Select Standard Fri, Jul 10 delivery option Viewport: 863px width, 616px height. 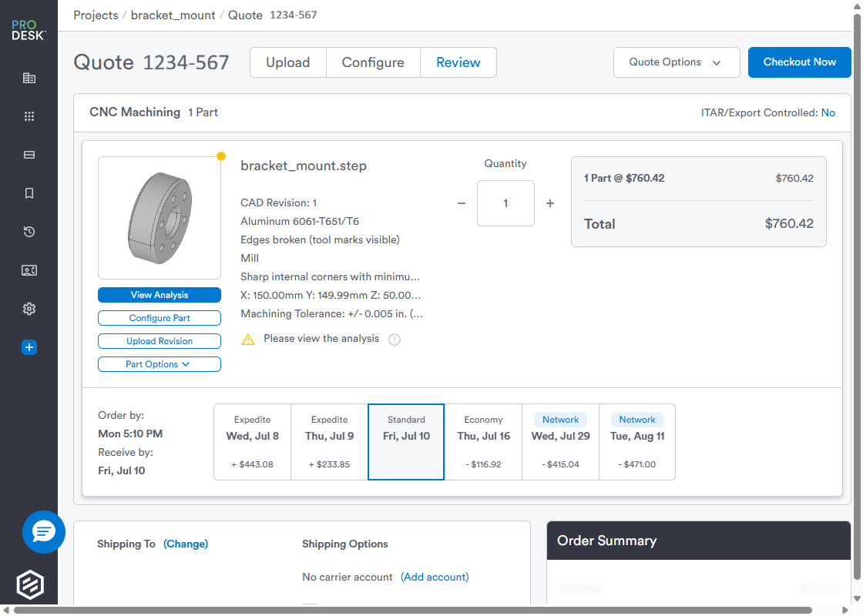pyautogui.click(x=406, y=442)
